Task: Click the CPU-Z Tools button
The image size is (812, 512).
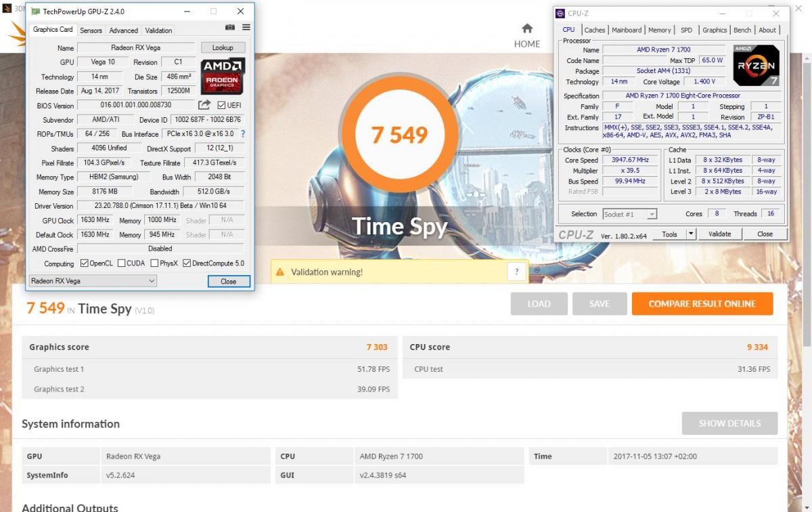Action: coord(669,234)
